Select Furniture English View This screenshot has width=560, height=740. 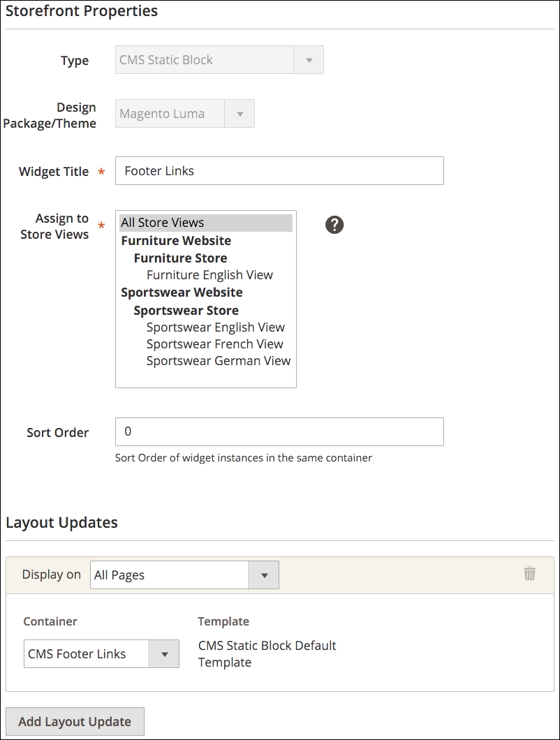209,274
